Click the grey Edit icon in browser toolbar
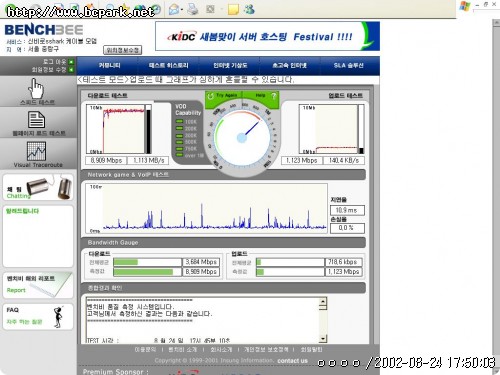Screen dimensions: 500x375 coord(210,9)
